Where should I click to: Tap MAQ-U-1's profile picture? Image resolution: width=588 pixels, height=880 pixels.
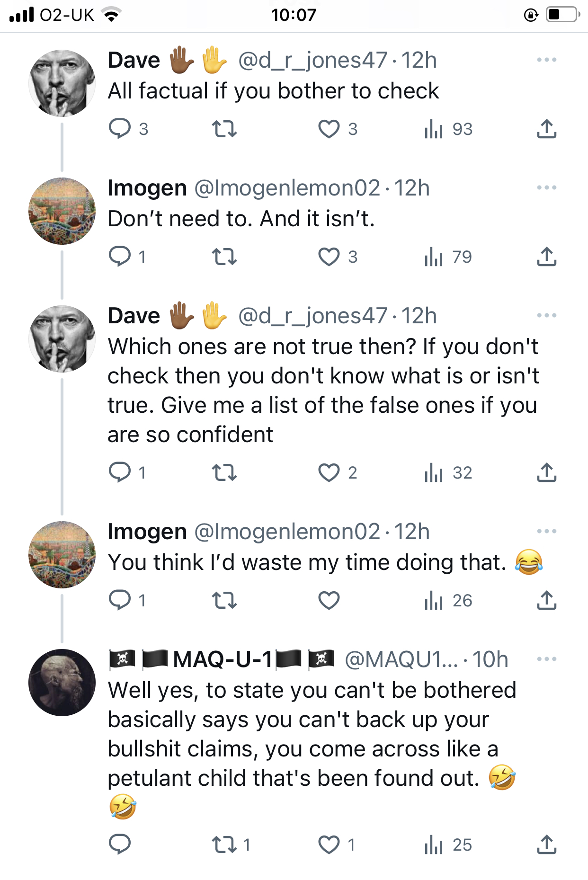tap(62, 682)
